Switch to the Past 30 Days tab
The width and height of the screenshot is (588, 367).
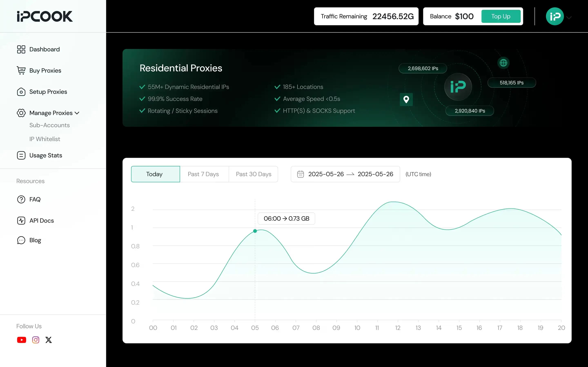click(x=253, y=174)
